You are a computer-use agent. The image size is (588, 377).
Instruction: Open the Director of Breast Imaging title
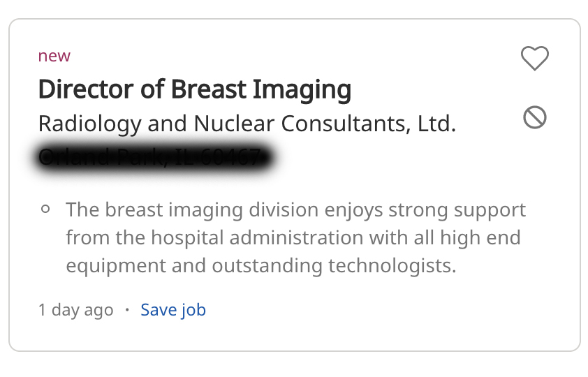click(x=195, y=89)
